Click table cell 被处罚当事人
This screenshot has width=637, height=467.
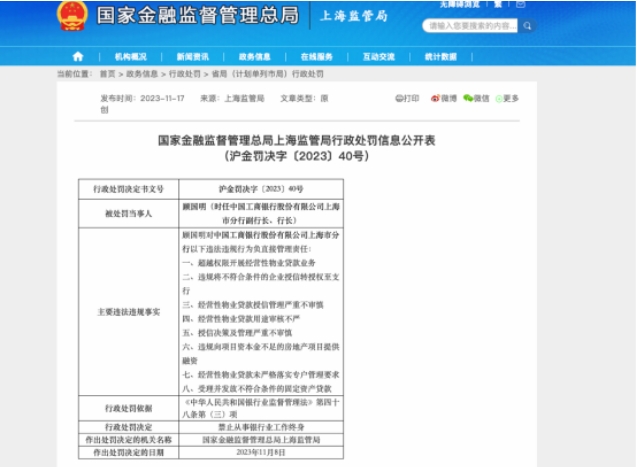pyautogui.click(x=128, y=214)
